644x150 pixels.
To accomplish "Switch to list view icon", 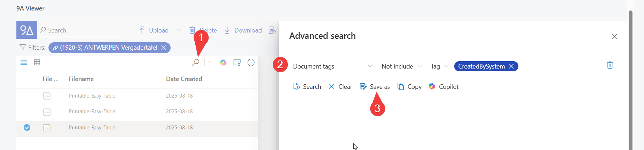I will pos(23,63).
